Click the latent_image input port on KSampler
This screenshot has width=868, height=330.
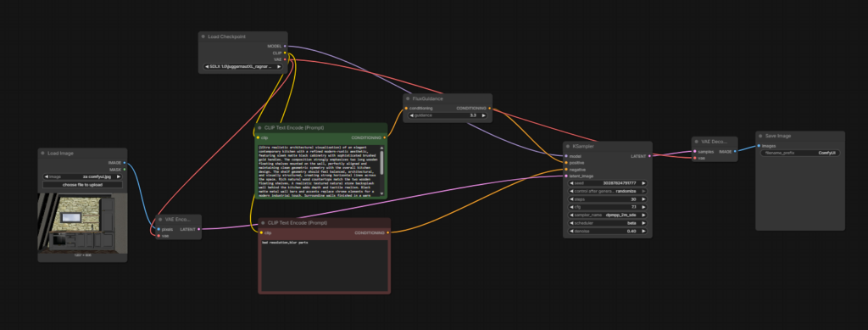point(565,176)
